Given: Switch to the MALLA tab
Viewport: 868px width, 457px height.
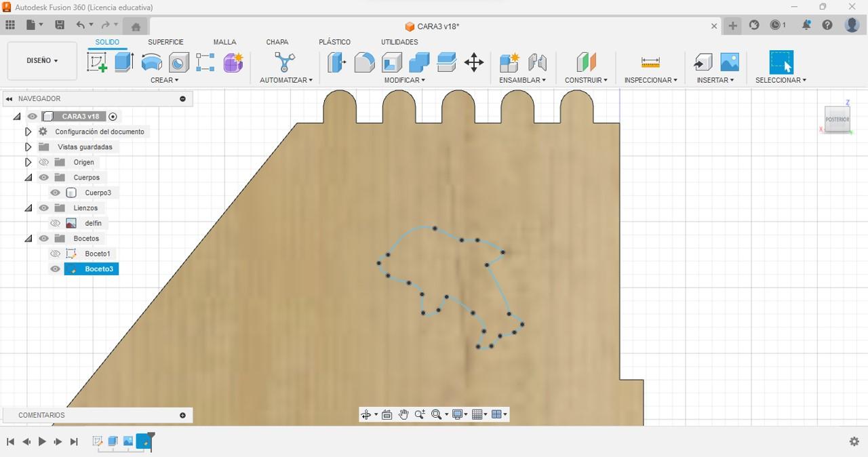Looking at the screenshot, I should click(224, 42).
